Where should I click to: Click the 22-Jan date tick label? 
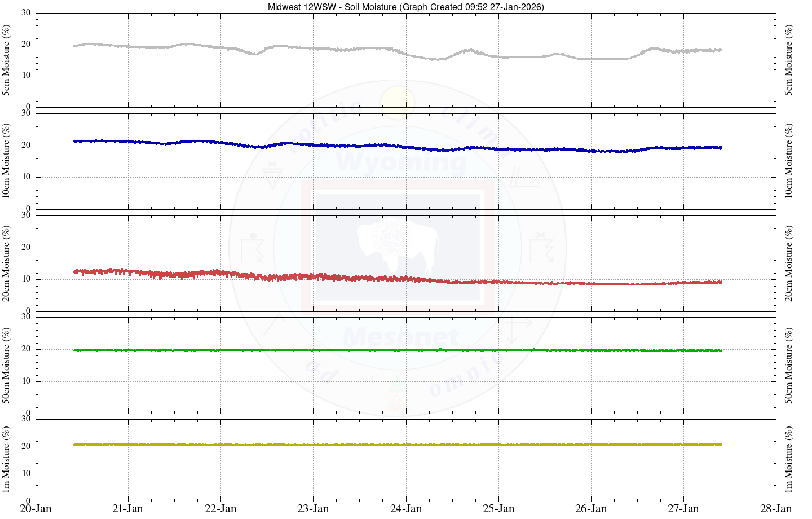tap(220, 509)
